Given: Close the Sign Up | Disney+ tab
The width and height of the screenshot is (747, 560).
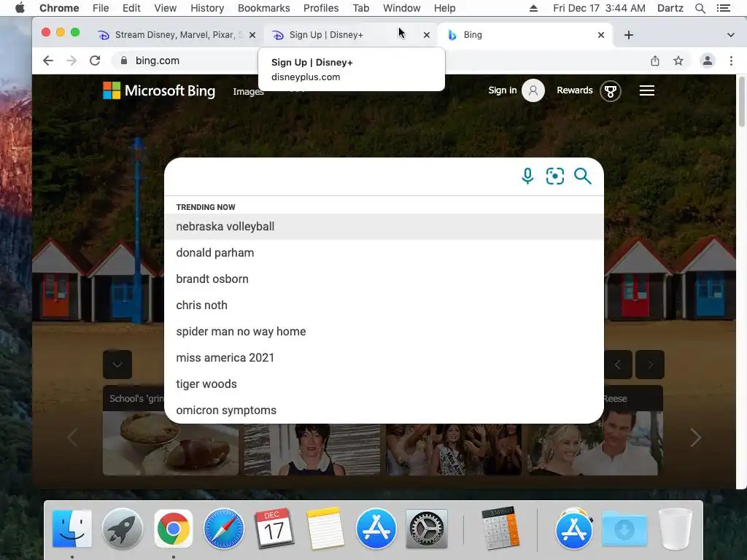Looking at the screenshot, I should pos(426,35).
